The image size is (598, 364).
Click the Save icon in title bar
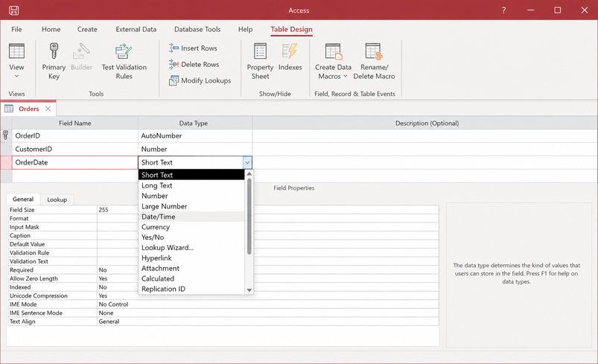pos(13,10)
